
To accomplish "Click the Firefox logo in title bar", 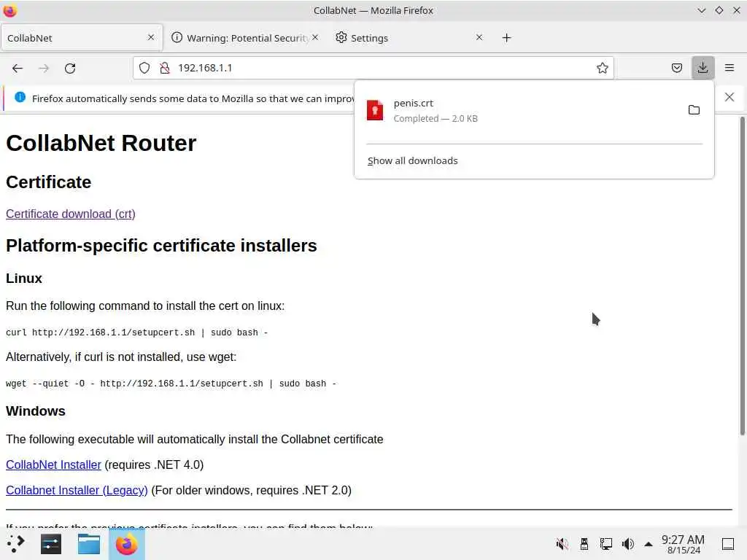I will tap(10, 10).
